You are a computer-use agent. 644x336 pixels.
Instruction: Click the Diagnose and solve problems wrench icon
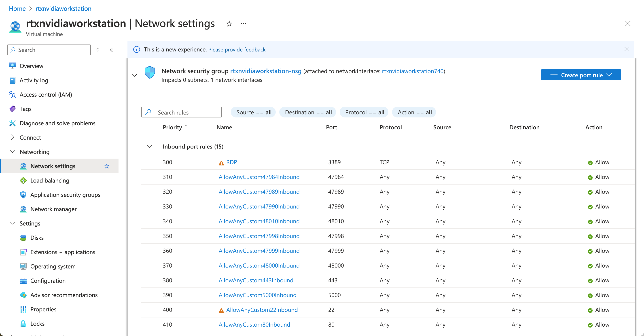point(12,123)
